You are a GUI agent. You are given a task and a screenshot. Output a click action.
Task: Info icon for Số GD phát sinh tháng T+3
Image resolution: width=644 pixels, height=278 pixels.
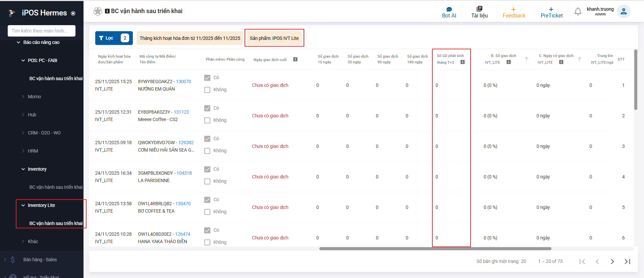coord(463,62)
